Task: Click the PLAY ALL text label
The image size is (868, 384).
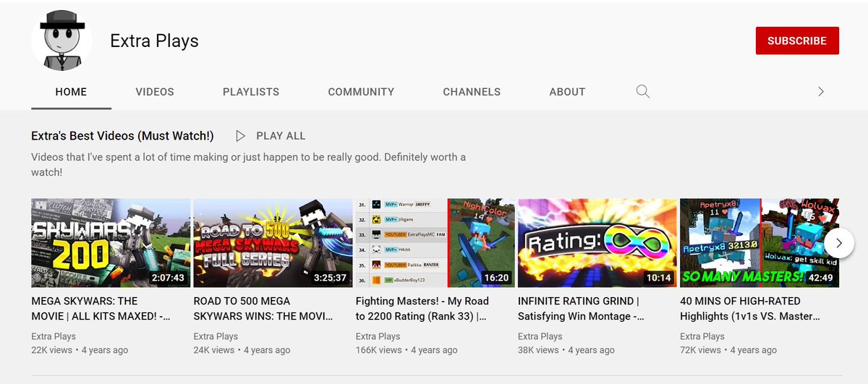Action: click(281, 136)
